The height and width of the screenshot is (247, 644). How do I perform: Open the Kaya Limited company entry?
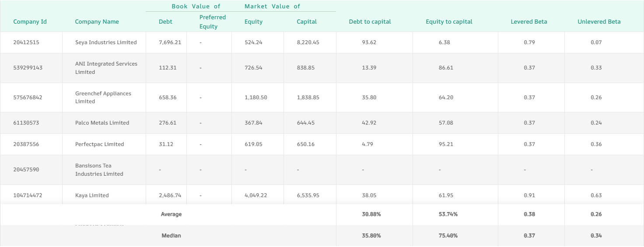(x=92, y=195)
